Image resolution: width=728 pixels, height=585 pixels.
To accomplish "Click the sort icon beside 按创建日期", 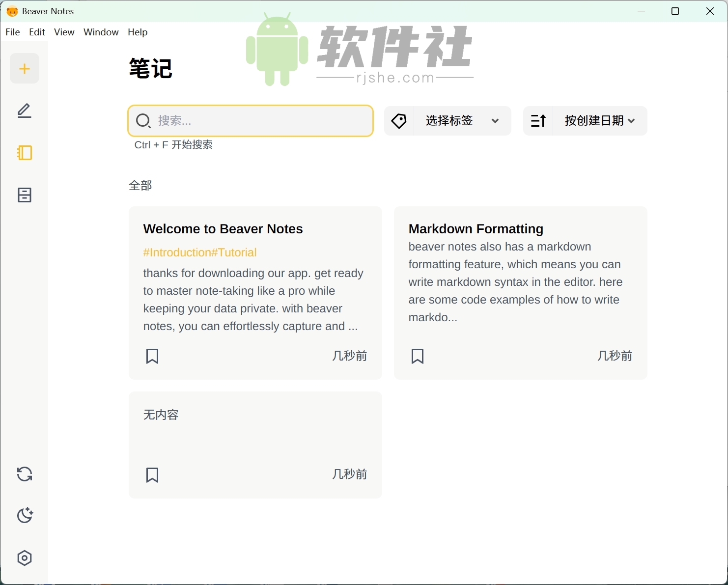I will tap(538, 121).
